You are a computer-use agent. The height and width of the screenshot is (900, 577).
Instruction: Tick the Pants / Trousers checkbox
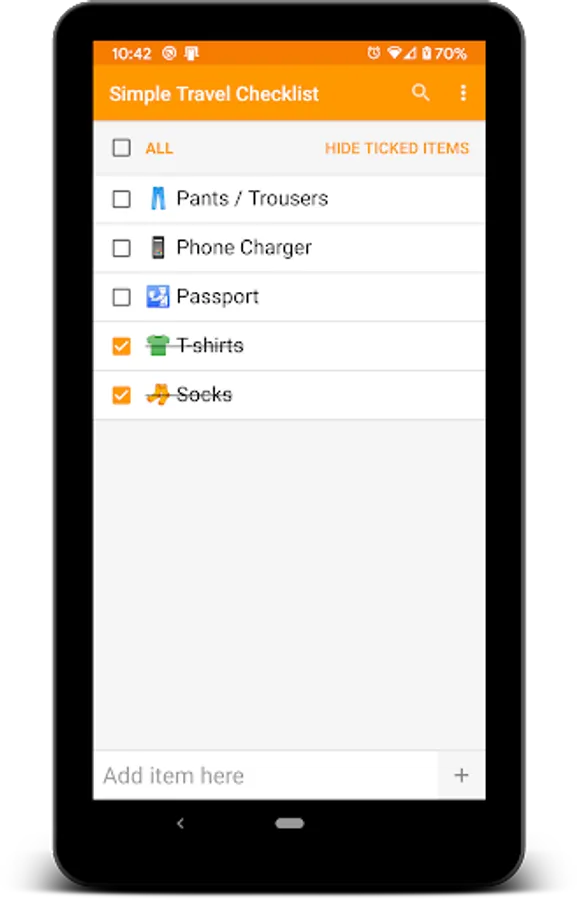click(122, 199)
